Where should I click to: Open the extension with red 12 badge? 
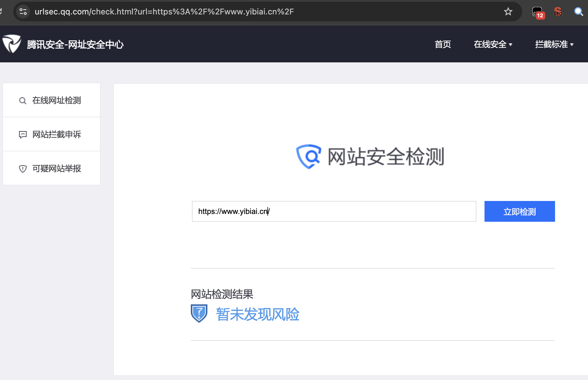point(538,12)
